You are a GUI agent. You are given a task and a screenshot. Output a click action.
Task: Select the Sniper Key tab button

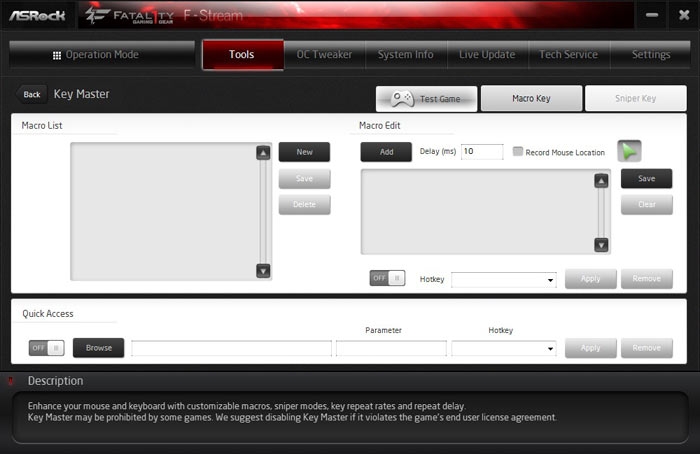636,98
